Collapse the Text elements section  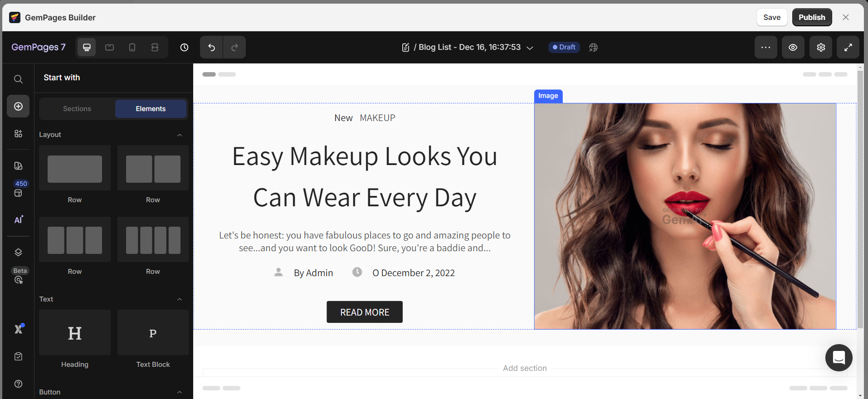click(x=180, y=299)
